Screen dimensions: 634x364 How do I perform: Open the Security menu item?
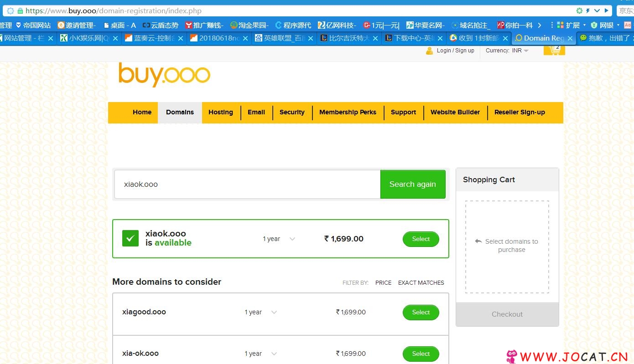coord(292,112)
